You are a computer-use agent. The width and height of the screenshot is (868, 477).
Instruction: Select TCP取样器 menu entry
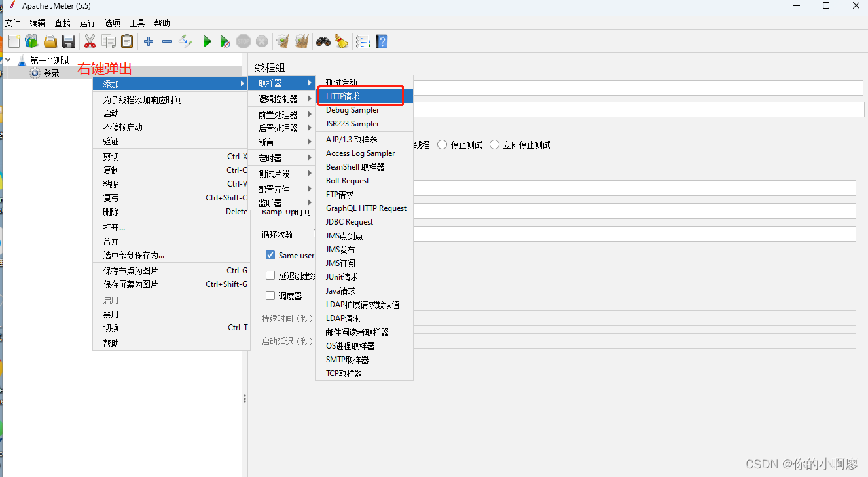[x=365, y=373]
